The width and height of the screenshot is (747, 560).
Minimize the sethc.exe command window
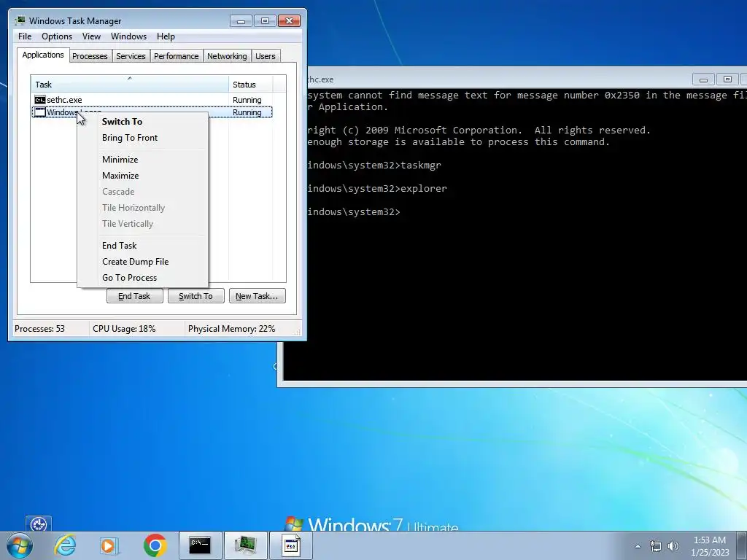pos(703,79)
